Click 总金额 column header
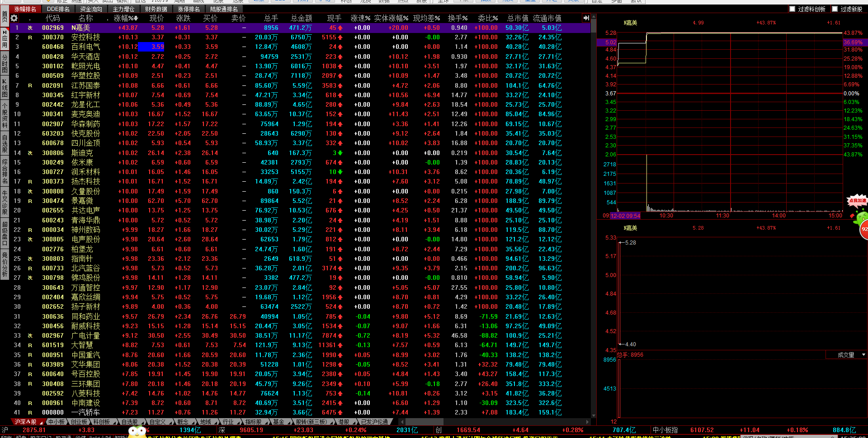 click(302, 18)
